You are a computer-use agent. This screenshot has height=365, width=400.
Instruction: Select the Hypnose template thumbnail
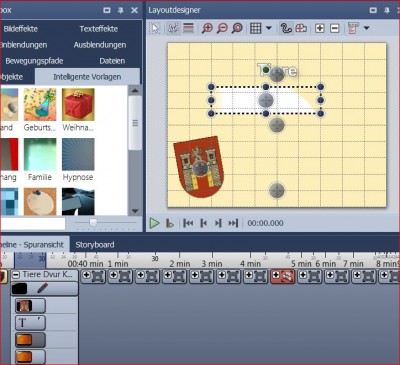coord(78,155)
